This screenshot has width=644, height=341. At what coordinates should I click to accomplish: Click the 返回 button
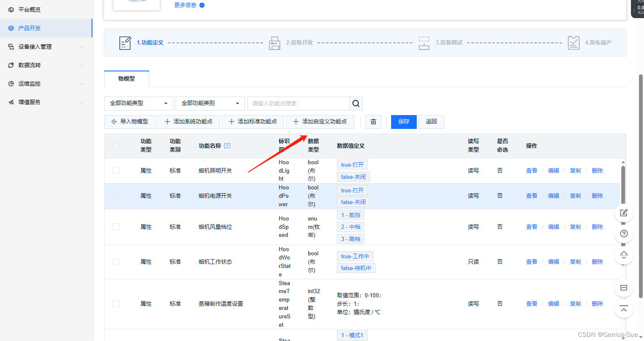431,122
